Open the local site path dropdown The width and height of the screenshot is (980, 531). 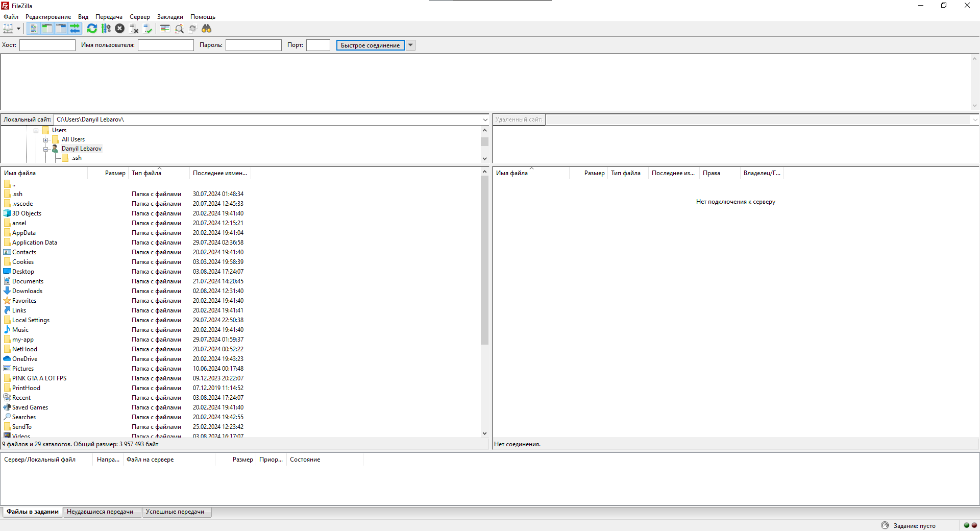[485, 119]
